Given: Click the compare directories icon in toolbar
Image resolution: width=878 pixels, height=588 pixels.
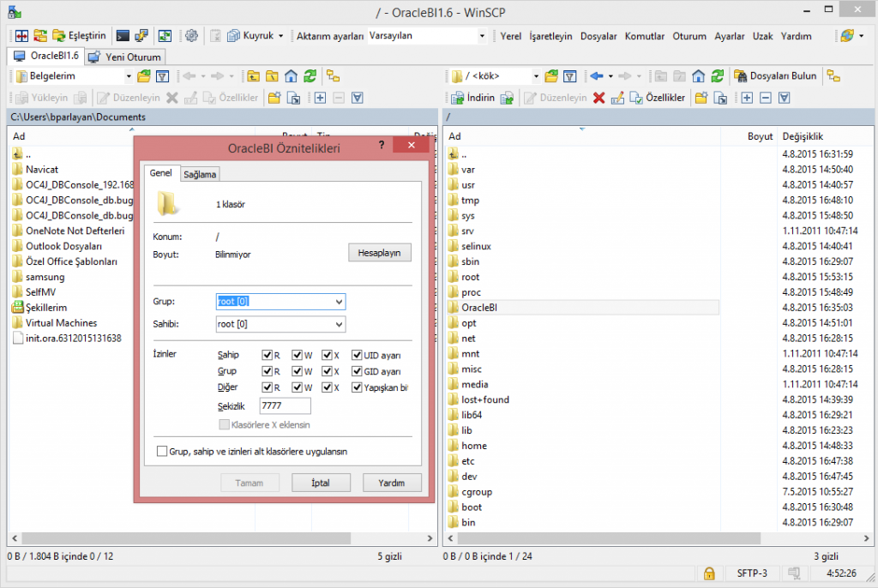Looking at the screenshot, I should coord(21,36).
